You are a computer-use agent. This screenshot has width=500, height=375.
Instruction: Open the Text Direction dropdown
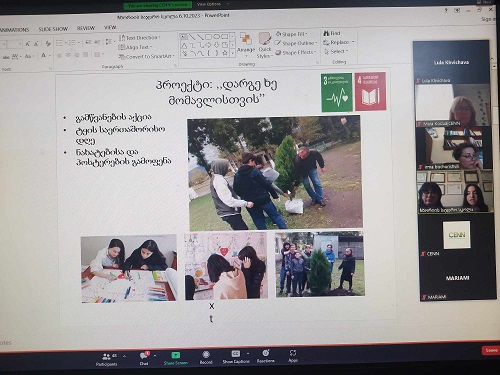click(x=140, y=38)
